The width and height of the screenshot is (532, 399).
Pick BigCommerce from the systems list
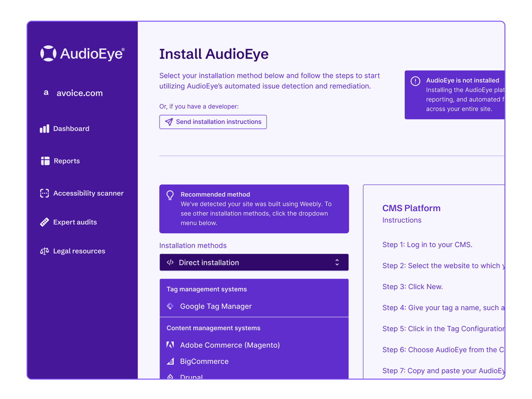(204, 361)
